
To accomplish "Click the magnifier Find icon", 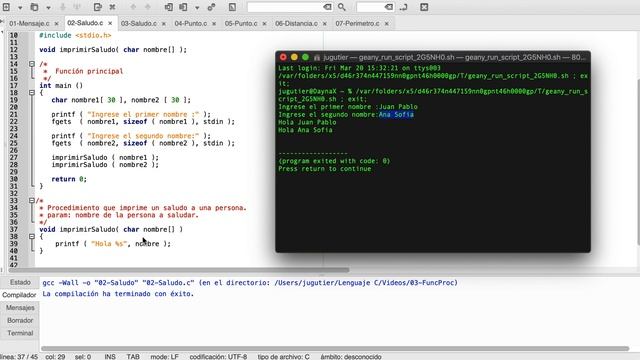I will (x=342, y=7).
